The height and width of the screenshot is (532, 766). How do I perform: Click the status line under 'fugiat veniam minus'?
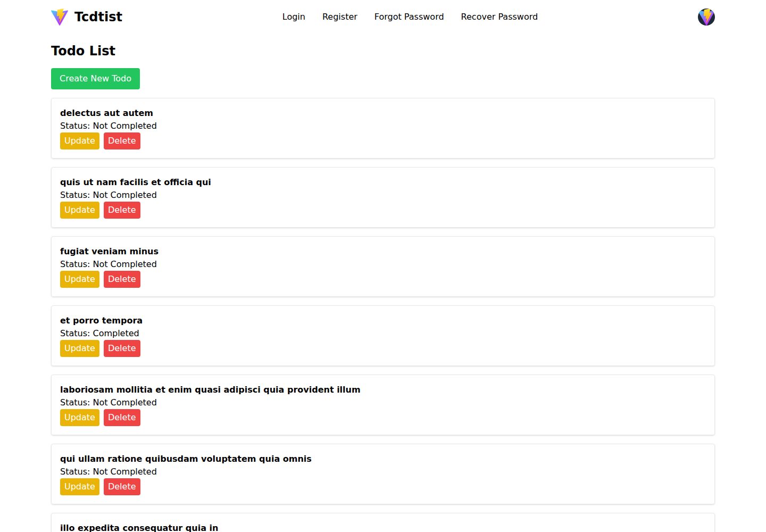109,264
